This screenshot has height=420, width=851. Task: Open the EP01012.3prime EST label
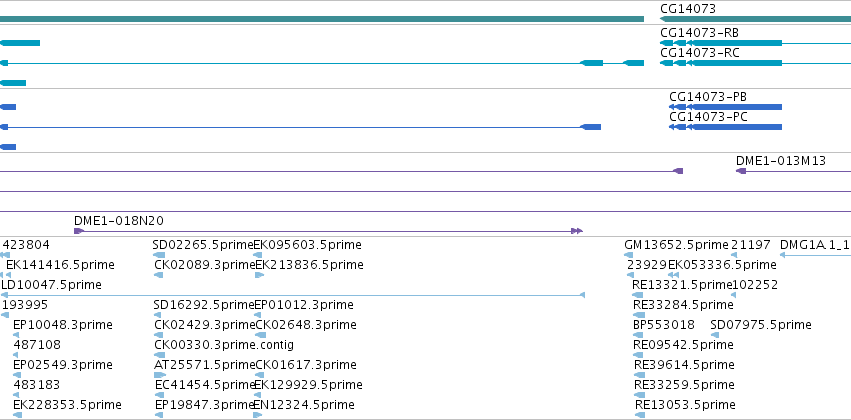click(x=304, y=305)
